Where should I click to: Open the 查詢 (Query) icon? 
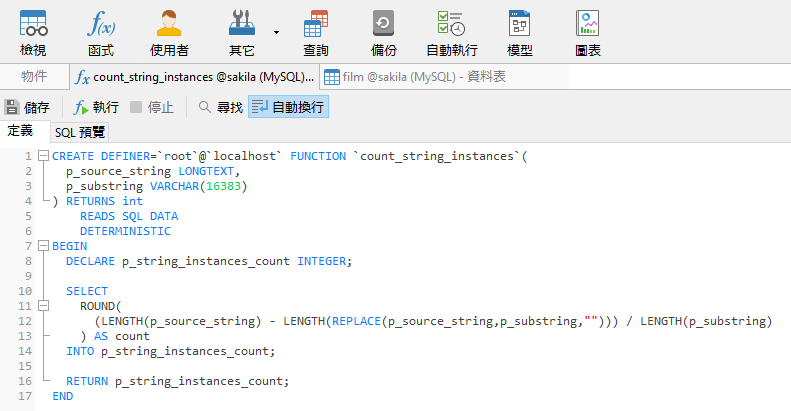pos(316,32)
